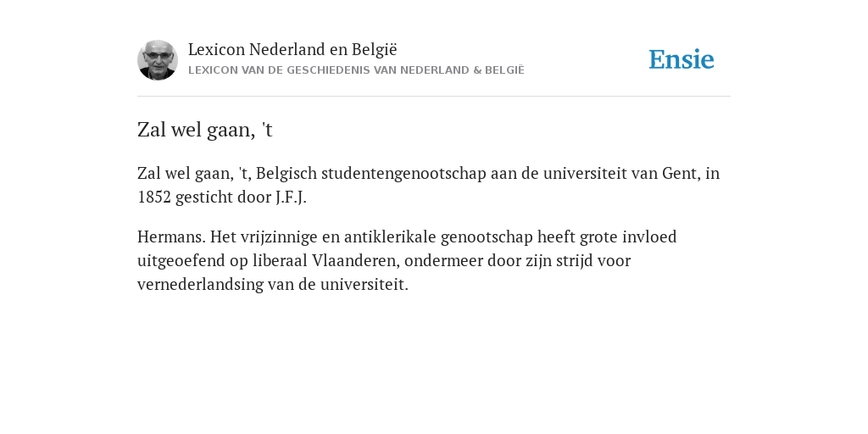Image resolution: width=868 pixels, height=434 pixels.
Task: Click the word "liberaal" in the second paragraph
Action: 280,261
